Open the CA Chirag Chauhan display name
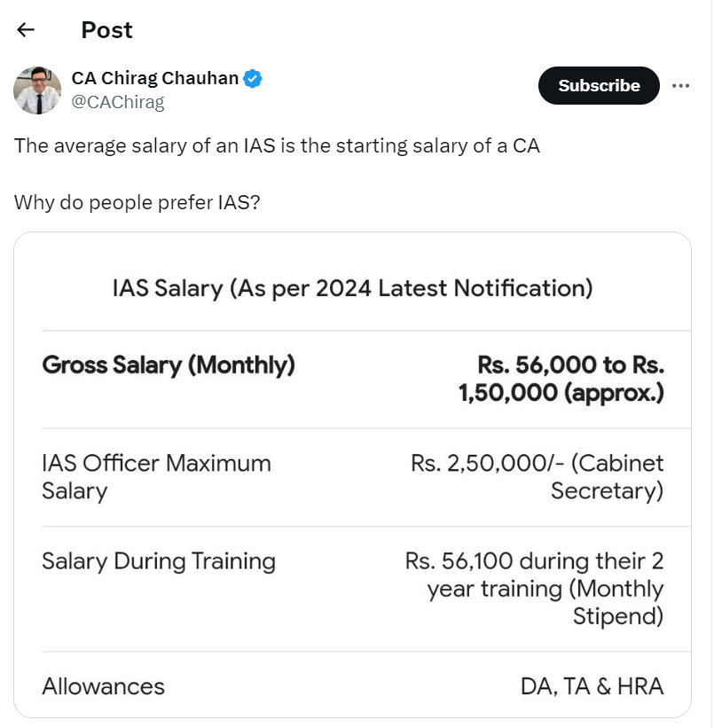 (x=154, y=78)
